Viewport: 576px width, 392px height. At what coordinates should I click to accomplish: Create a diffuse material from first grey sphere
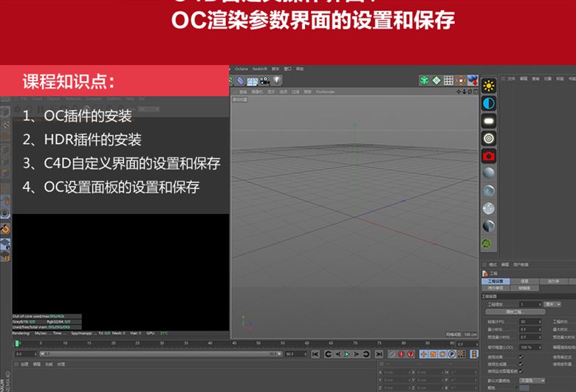(489, 173)
